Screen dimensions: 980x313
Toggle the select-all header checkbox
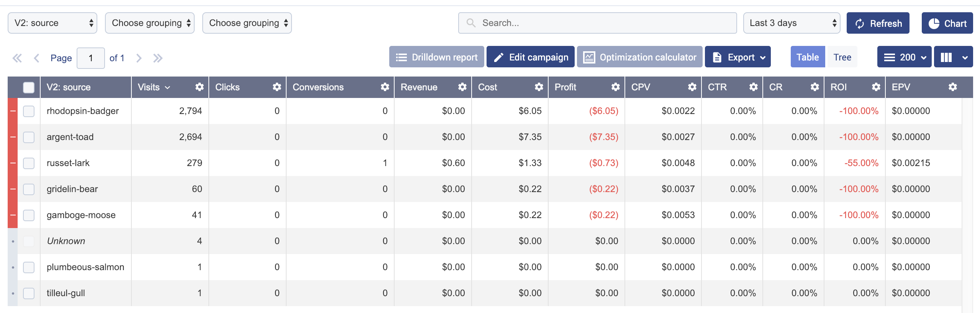pos(29,88)
